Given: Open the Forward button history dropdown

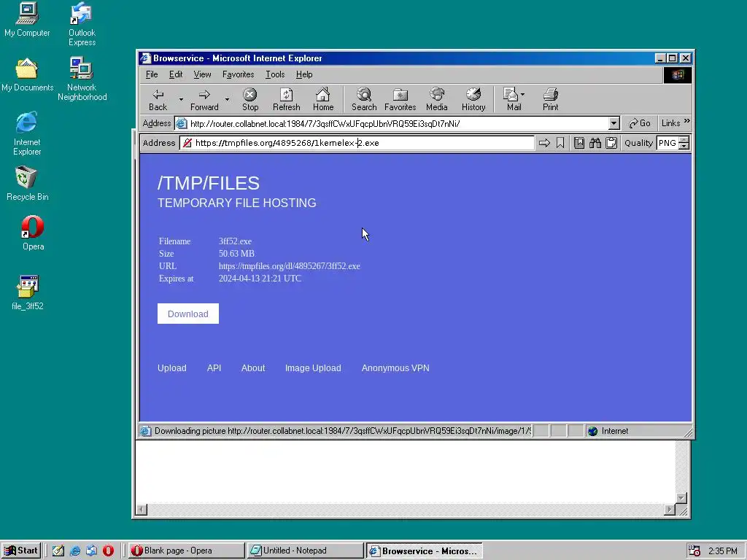Looking at the screenshot, I should tap(228, 99).
